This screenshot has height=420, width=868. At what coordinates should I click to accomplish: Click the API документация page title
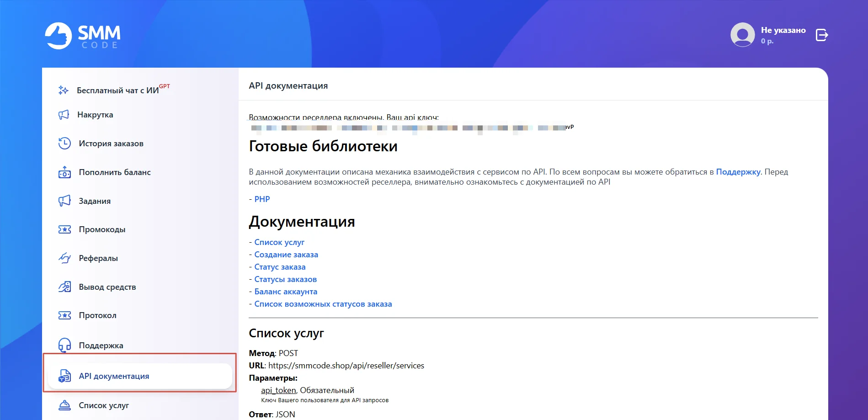tap(288, 85)
